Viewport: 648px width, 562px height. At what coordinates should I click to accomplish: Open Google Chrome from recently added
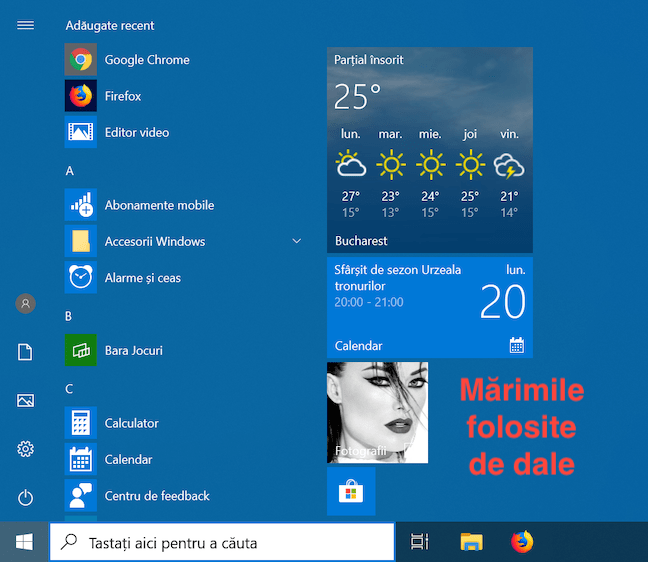(x=146, y=60)
